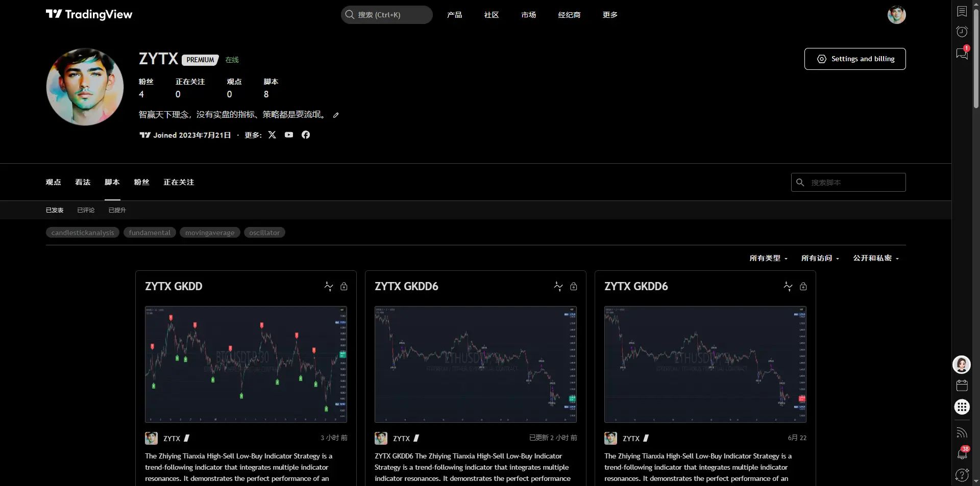Expand the 所有类型 filter dropdown
The width and height of the screenshot is (980, 486).
[768, 258]
